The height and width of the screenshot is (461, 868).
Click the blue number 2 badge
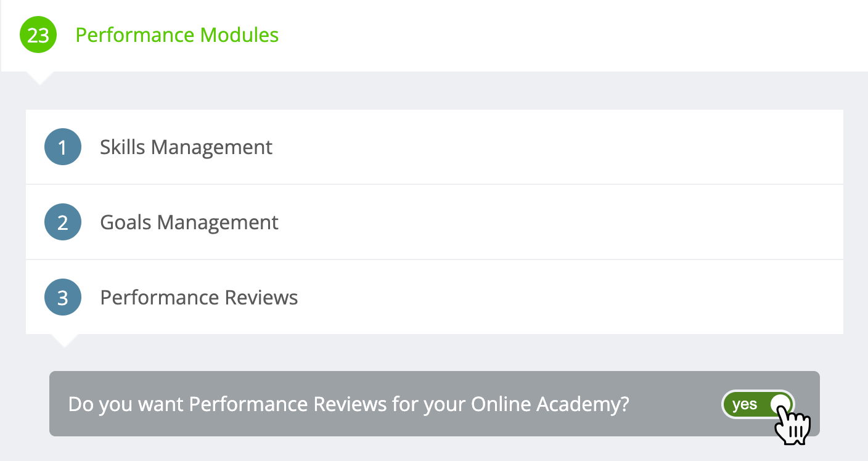pyautogui.click(x=63, y=222)
